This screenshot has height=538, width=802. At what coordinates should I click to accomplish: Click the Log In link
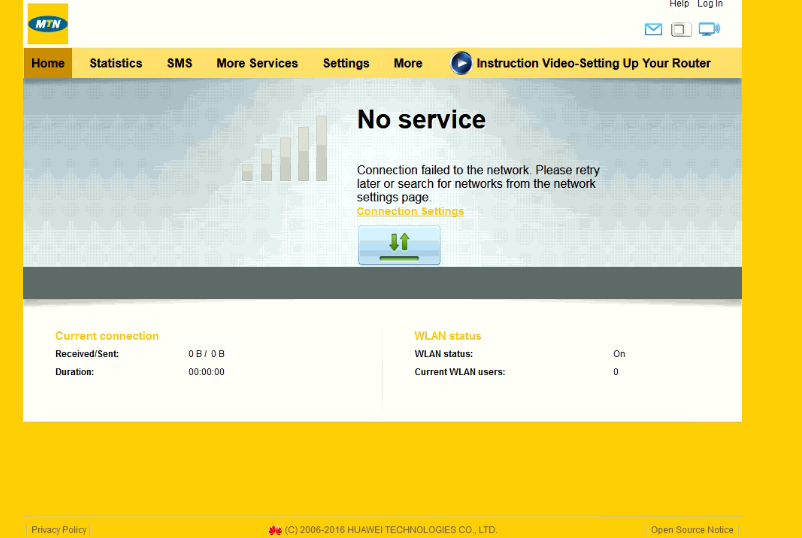(710, 4)
